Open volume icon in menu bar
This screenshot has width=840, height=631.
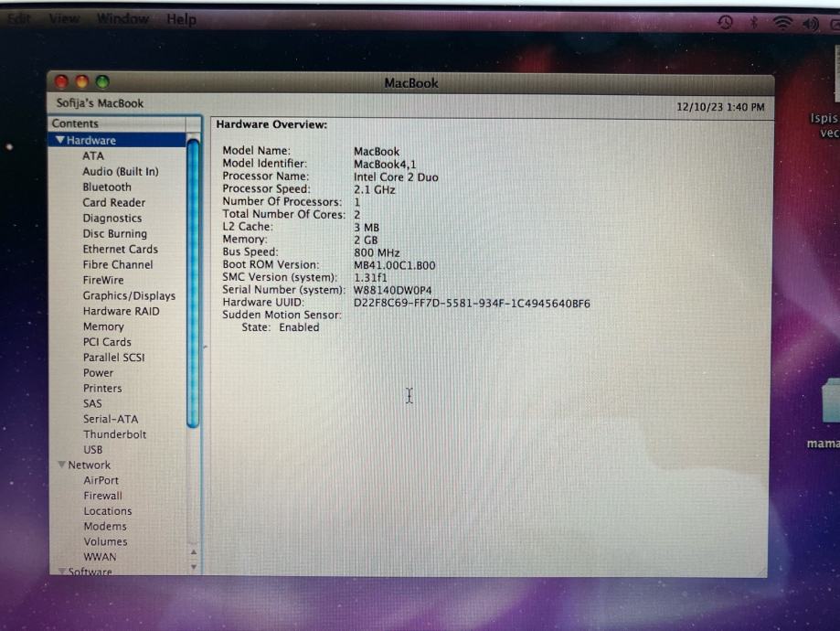811,24
